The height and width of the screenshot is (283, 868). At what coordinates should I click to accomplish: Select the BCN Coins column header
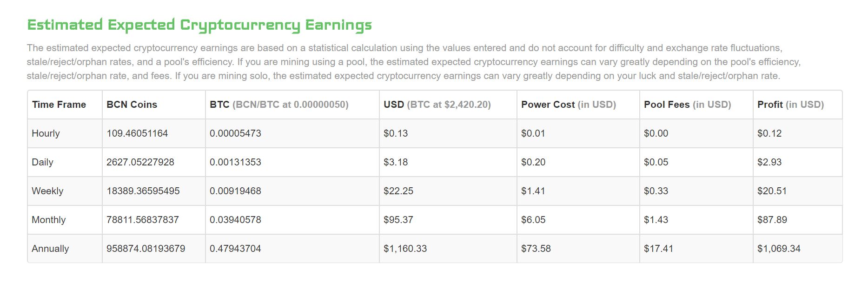tap(132, 105)
